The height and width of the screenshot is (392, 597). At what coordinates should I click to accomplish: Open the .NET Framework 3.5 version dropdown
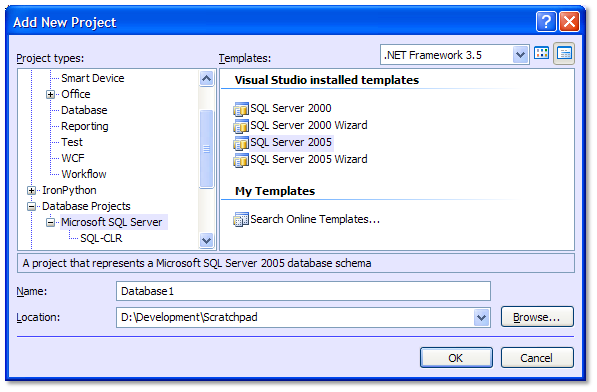click(x=520, y=55)
